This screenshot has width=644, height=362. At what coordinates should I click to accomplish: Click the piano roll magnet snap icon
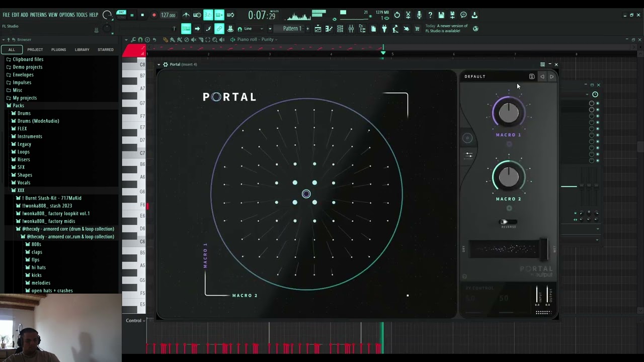[140, 40]
